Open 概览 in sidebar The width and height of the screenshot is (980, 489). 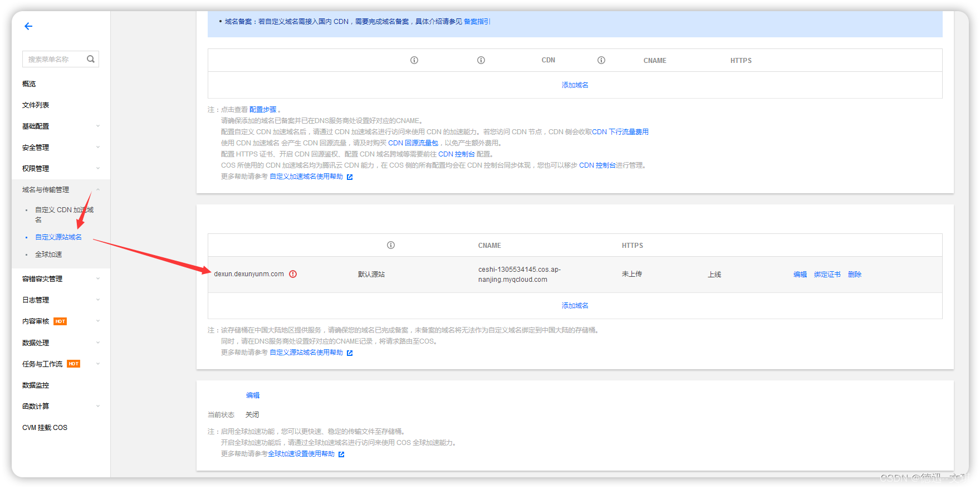tap(29, 84)
